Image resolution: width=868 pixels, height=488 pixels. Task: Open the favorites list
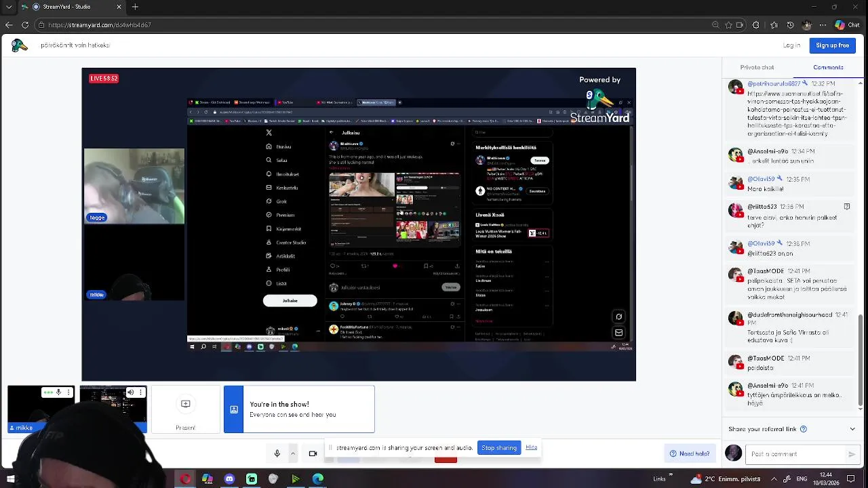(x=774, y=25)
